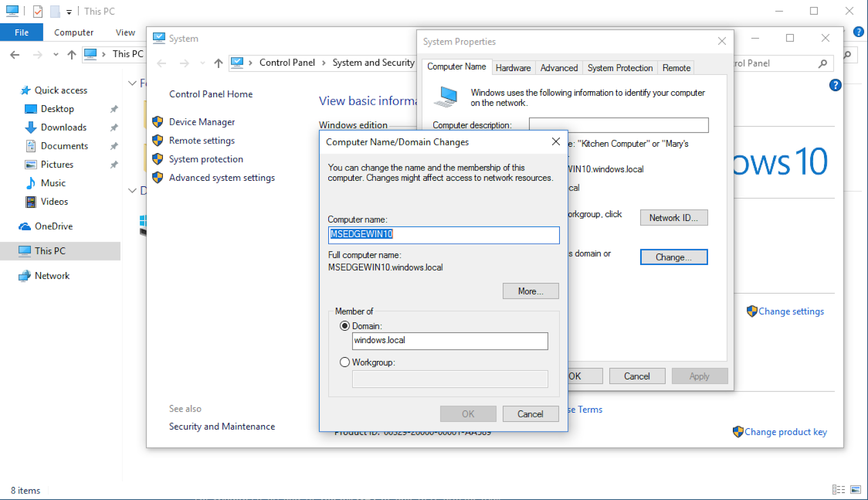The height and width of the screenshot is (500, 868).
Task: Open Remote settings link
Action: (202, 141)
